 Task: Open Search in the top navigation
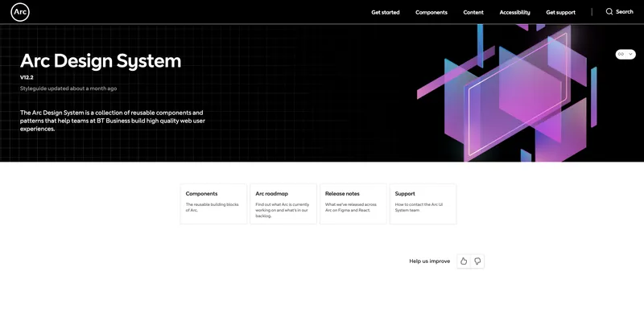pos(619,12)
